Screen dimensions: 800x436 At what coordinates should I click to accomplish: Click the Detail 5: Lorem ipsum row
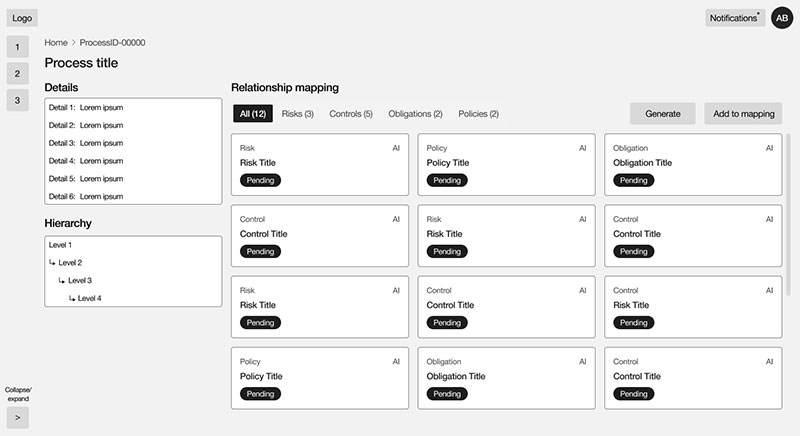(133, 179)
